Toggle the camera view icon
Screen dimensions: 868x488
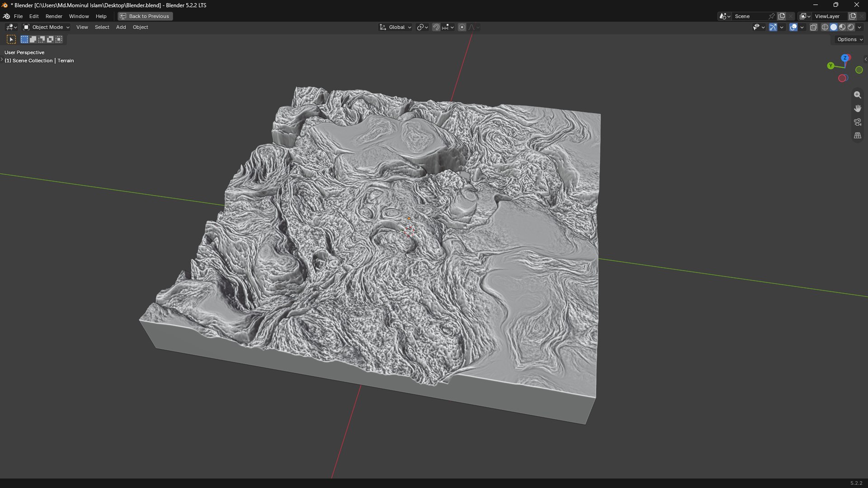tap(857, 122)
